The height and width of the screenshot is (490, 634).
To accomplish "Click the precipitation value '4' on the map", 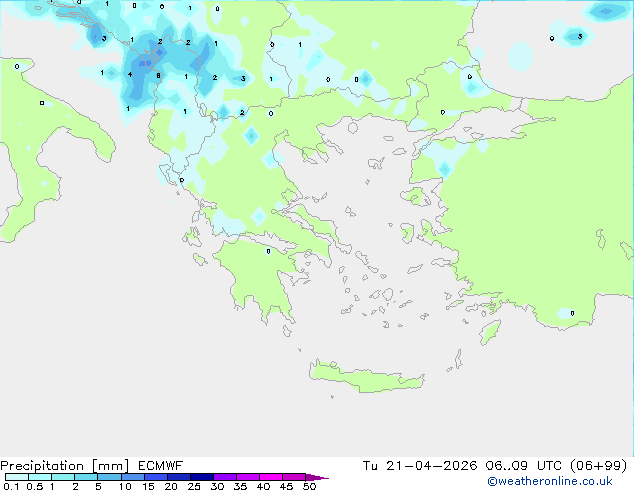I will tap(129, 74).
